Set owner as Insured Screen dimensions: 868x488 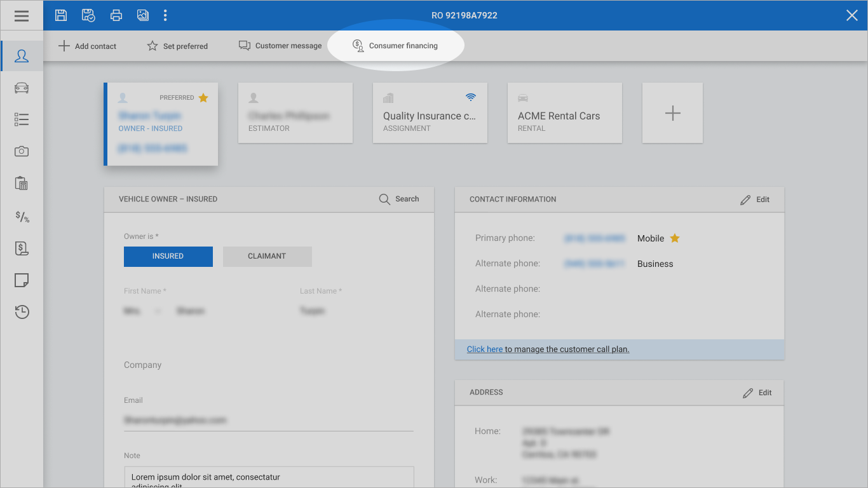[168, 256]
